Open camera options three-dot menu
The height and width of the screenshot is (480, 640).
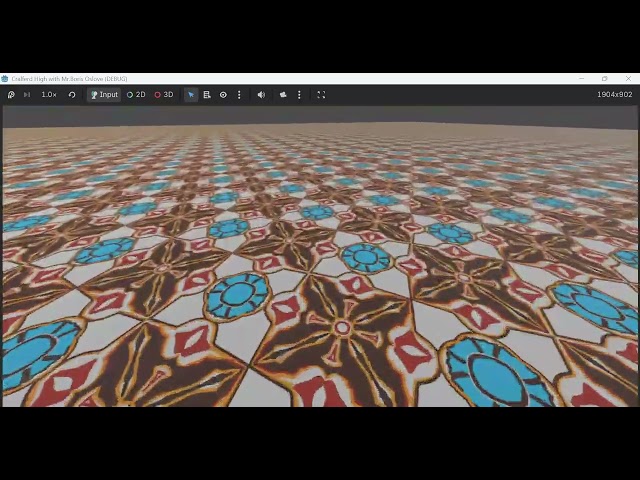coord(299,95)
